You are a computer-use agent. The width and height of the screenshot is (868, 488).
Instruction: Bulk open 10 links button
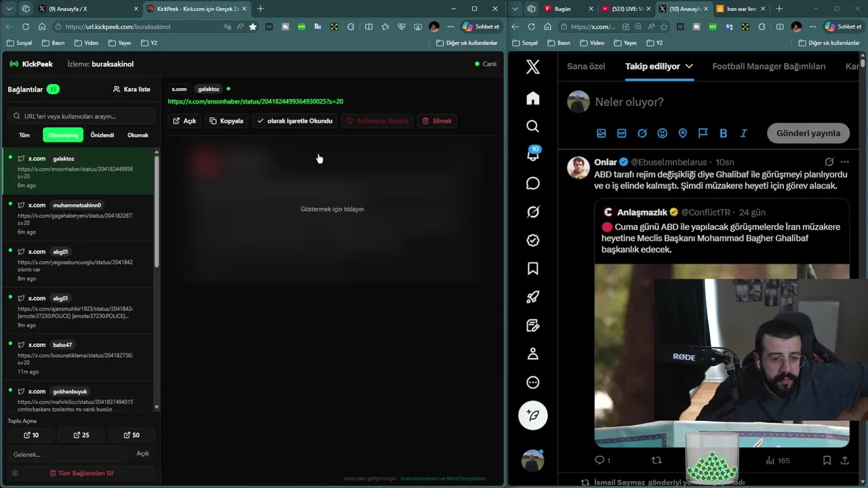31,435
